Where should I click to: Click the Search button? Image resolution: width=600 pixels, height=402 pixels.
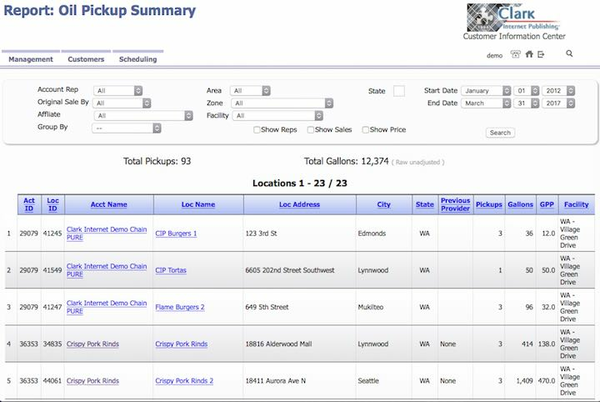pos(500,133)
